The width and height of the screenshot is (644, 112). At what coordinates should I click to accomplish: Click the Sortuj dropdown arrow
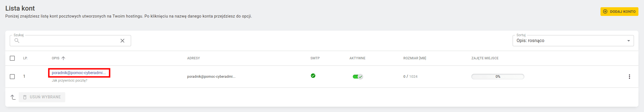point(629,41)
